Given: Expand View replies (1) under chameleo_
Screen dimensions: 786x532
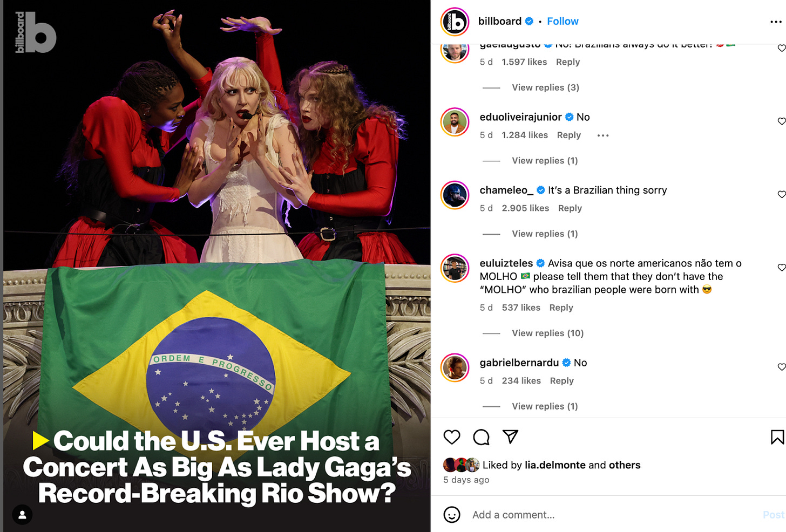Looking at the screenshot, I should 545,234.
